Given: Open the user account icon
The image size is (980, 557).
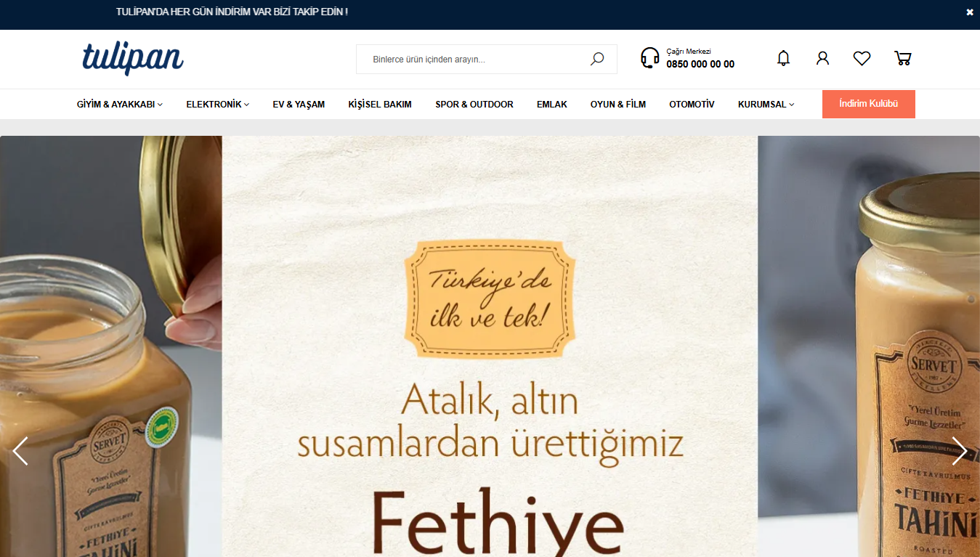Looking at the screenshot, I should 822,58.
